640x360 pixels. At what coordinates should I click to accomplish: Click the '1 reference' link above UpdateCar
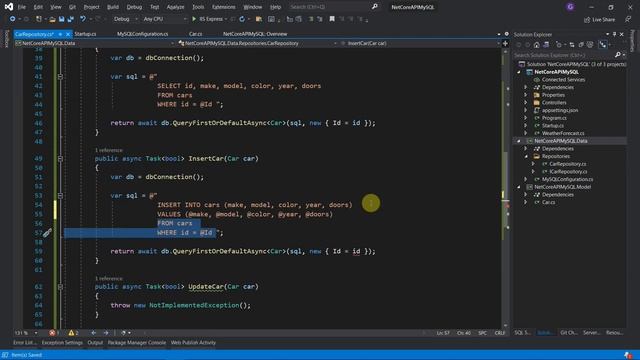pyautogui.click(x=109, y=278)
